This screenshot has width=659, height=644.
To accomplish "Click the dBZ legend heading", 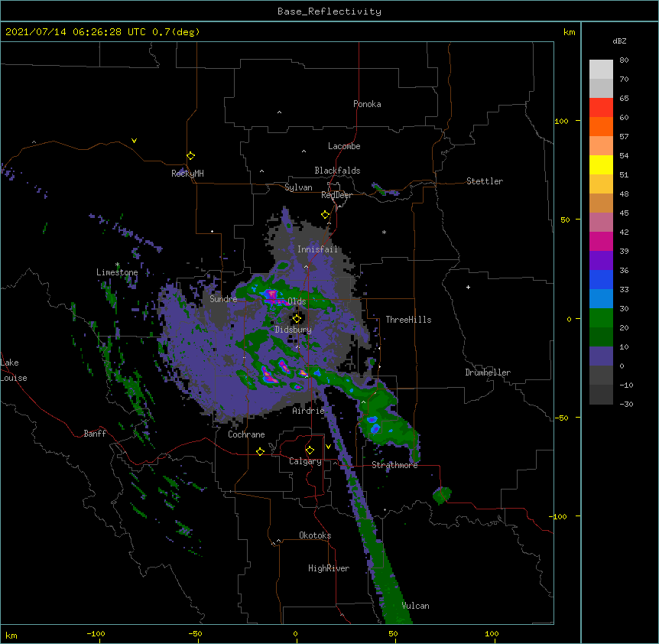I will (x=619, y=41).
